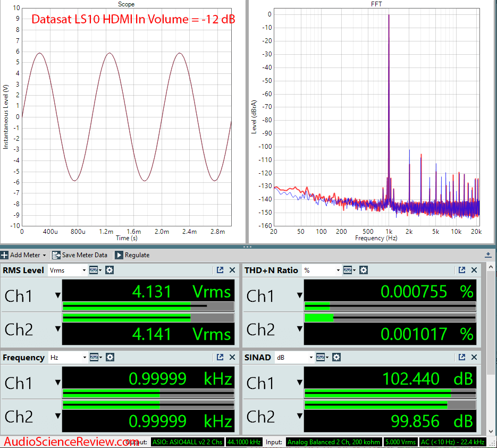Click the Instantaneous Level (V) axis label
The width and height of the screenshot is (497, 448).
[x=6, y=117]
